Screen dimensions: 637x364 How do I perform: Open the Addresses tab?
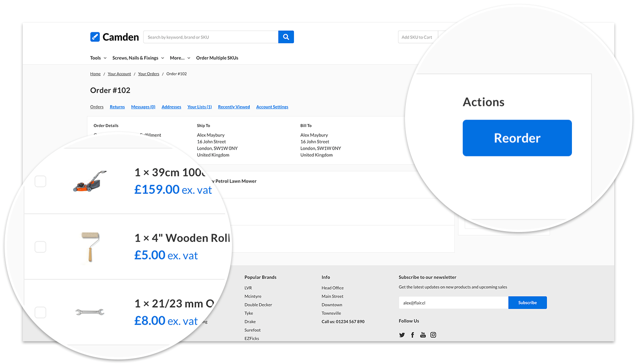(172, 107)
